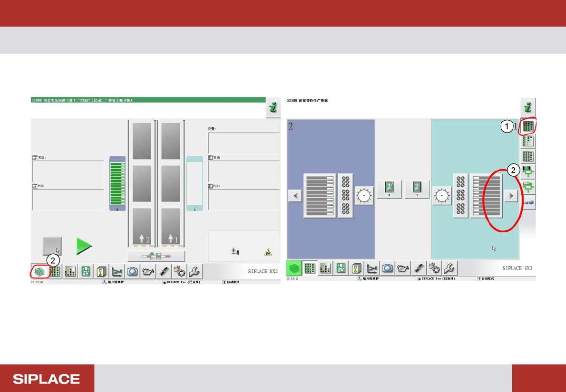Click the yellow warning triangle icon
566x392 pixels.
pyautogui.click(x=268, y=252)
